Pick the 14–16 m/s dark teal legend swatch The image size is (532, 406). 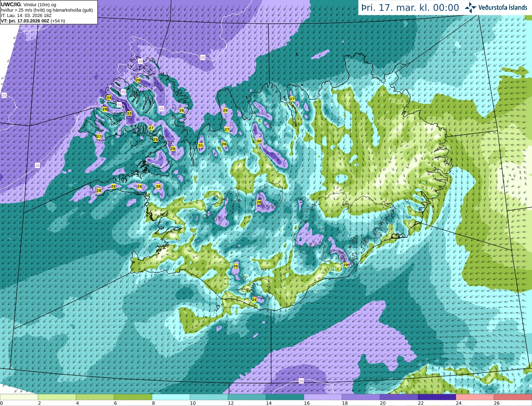[x=285, y=397]
